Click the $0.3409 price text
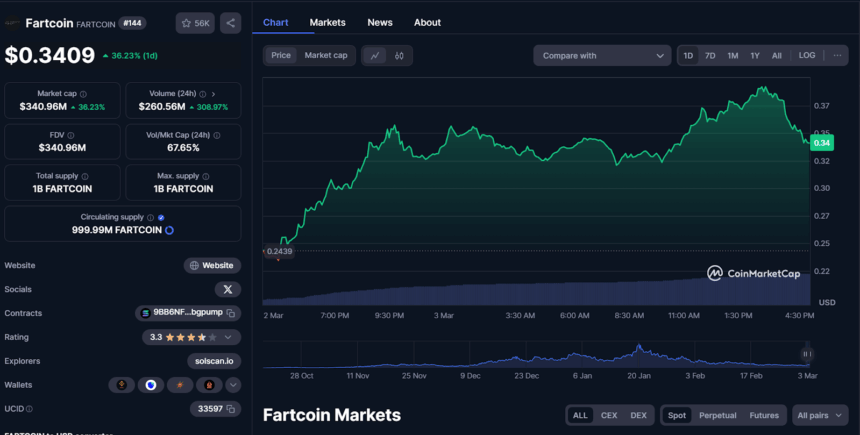 tap(50, 55)
